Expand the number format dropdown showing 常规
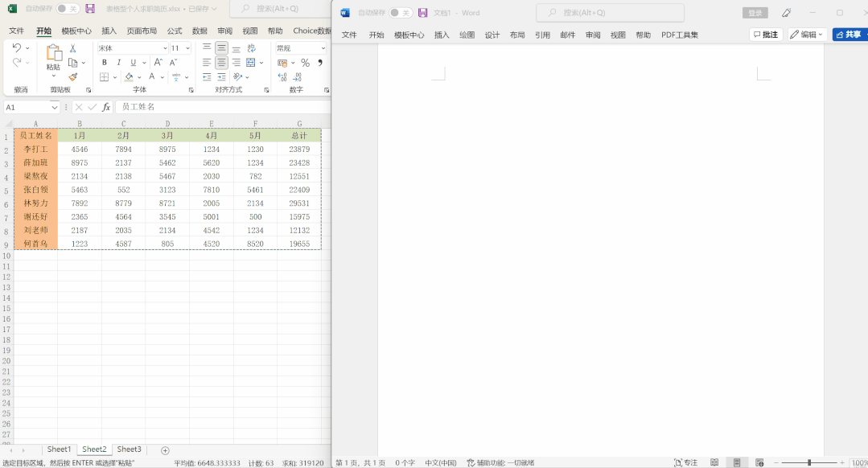 tap(322, 48)
